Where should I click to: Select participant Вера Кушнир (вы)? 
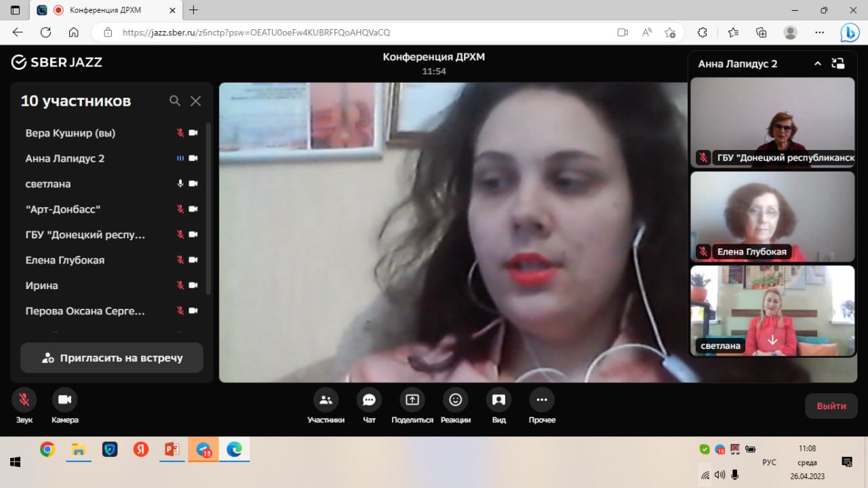pos(71,133)
